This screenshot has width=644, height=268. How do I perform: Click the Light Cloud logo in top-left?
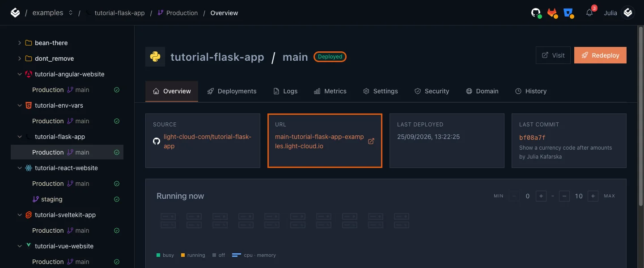15,13
